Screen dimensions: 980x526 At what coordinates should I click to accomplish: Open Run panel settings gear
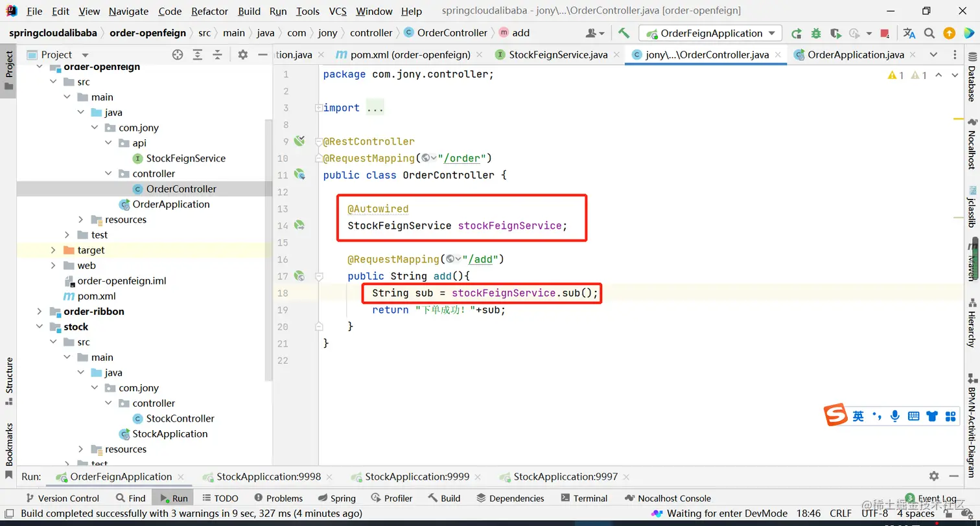(934, 476)
